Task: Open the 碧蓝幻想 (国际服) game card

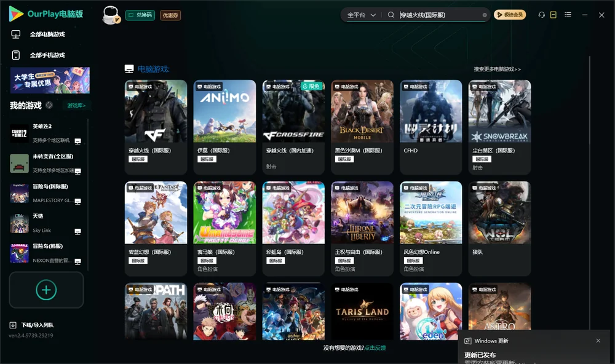Action: (x=156, y=228)
